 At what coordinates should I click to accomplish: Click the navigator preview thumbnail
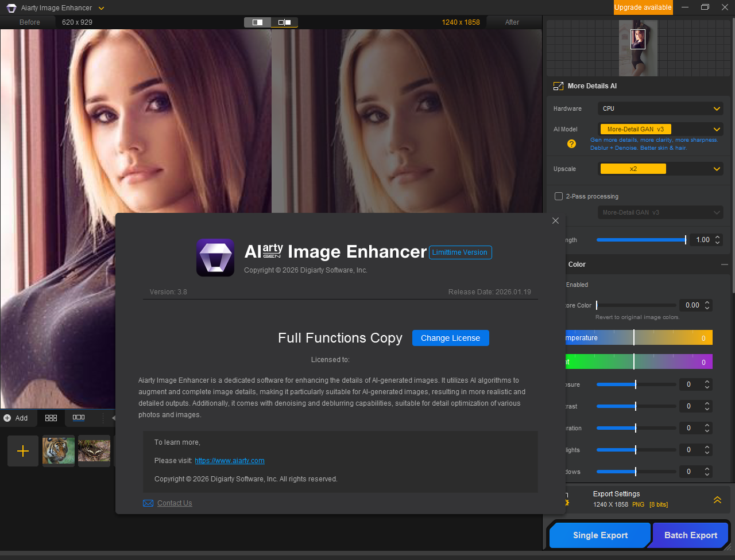click(x=638, y=48)
